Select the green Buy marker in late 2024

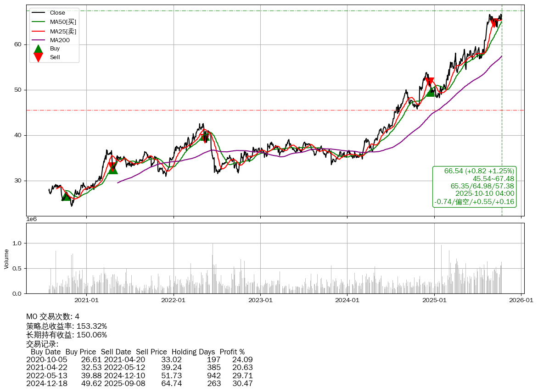tap(431, 92)
